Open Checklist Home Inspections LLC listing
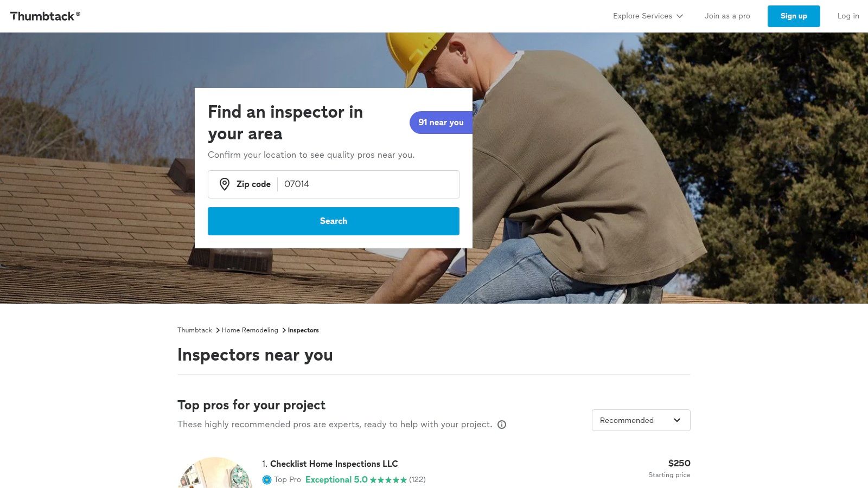868x488 pixels. (x=334, y=464)
